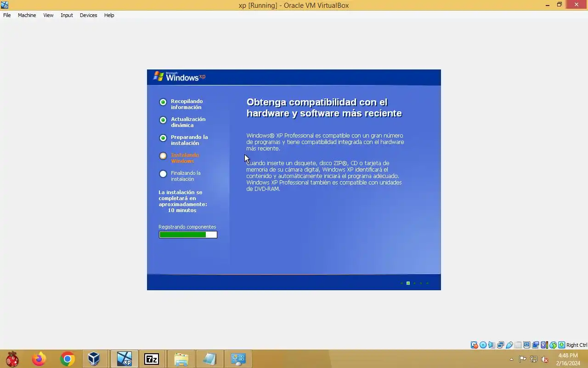Minimize the VirtualBox window

(548, 5)
